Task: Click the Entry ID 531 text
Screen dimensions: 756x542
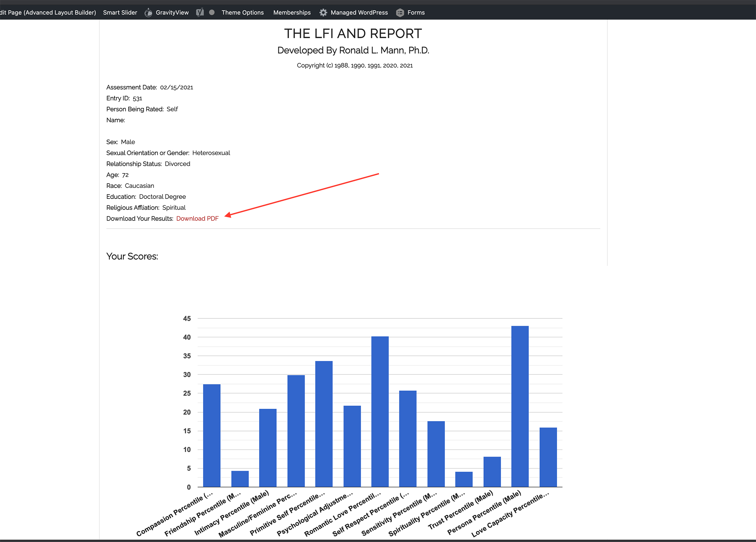Action: coord(124,98)
